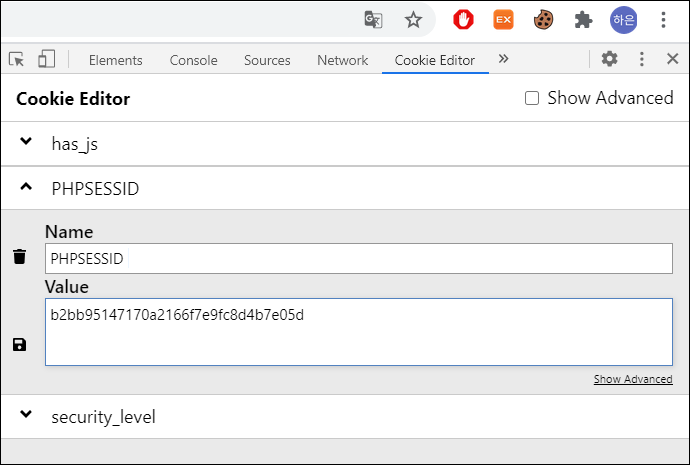Screen dimensions: 690x465
Task: Click into the cookie Value text area
Action: coord(359,332)
